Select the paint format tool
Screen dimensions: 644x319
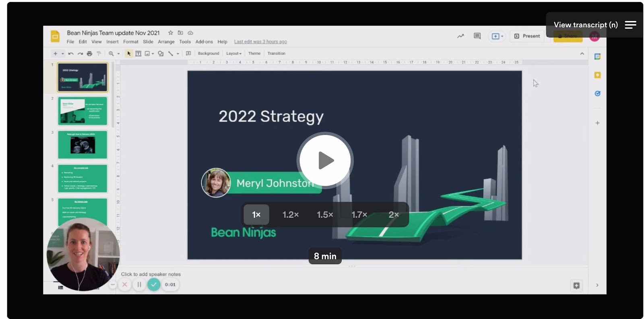(99, 54)
